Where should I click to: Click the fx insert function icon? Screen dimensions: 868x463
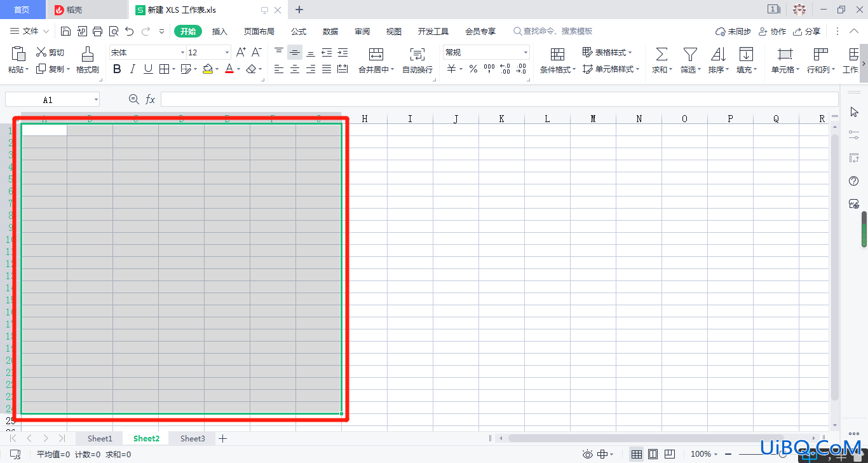point(151,99)
